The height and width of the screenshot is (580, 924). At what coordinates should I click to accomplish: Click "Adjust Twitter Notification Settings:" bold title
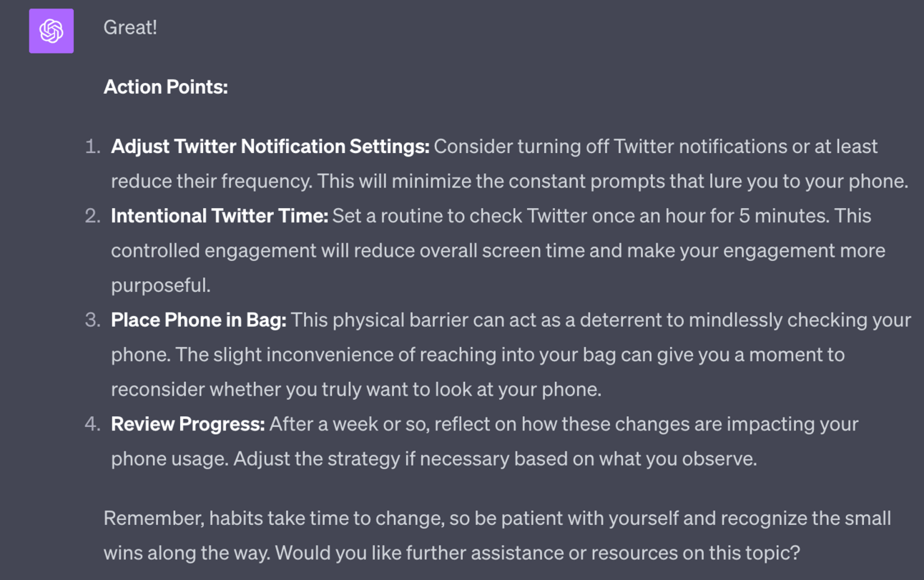[x=270, y=147]
